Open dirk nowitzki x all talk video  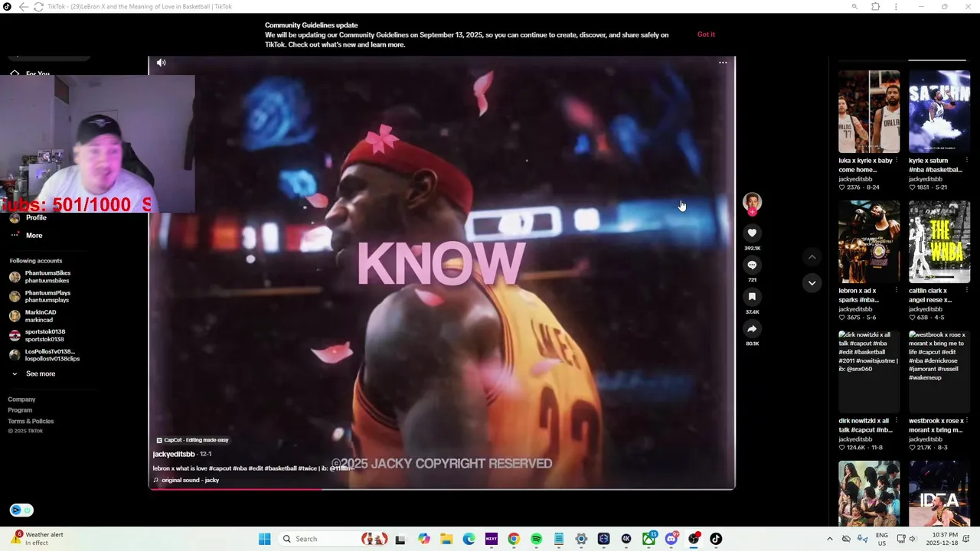click(869, 373)
